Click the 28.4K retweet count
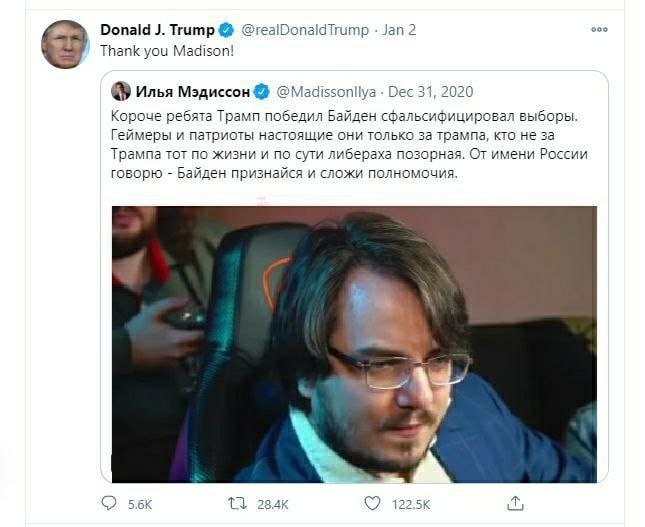The height and width of the screenshot is (527, 645). [x=273, y=504]
